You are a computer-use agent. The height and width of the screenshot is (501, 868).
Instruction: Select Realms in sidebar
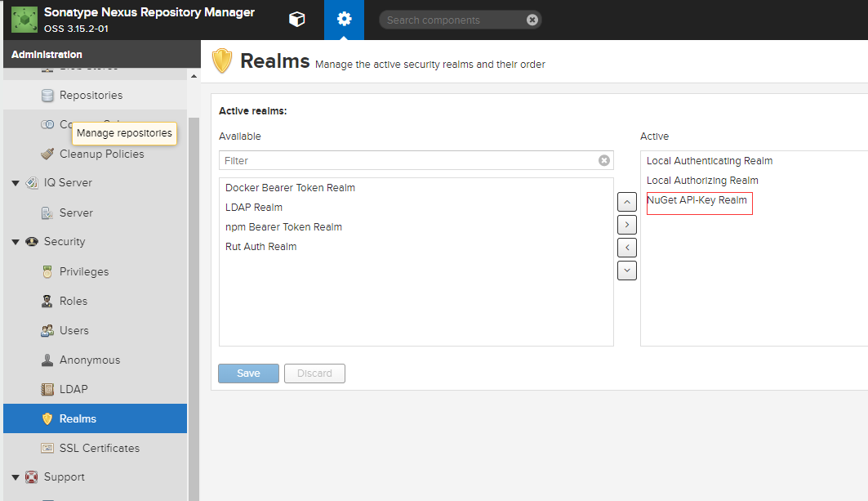(x=96, y=418)
